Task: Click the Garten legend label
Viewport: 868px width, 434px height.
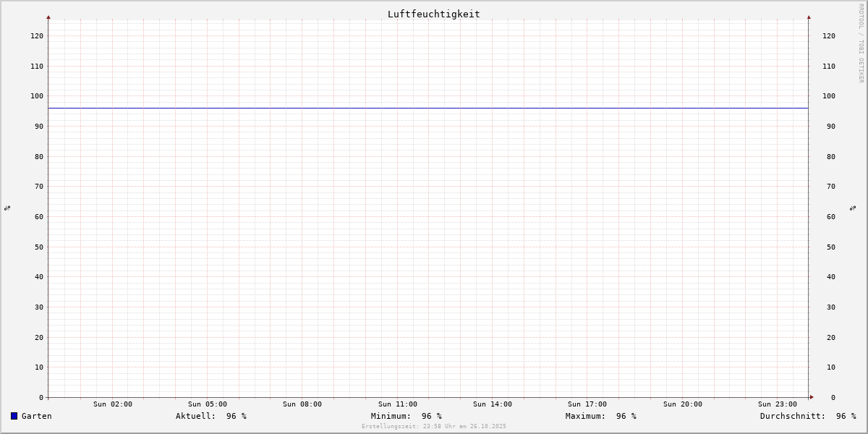Action: click(x=37, y=416)
